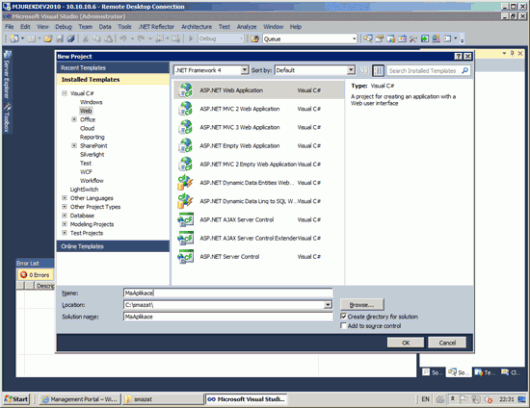
Task: Open the Sort by Default dropdown
Action: pyautogui.click(x=315, y=70)
